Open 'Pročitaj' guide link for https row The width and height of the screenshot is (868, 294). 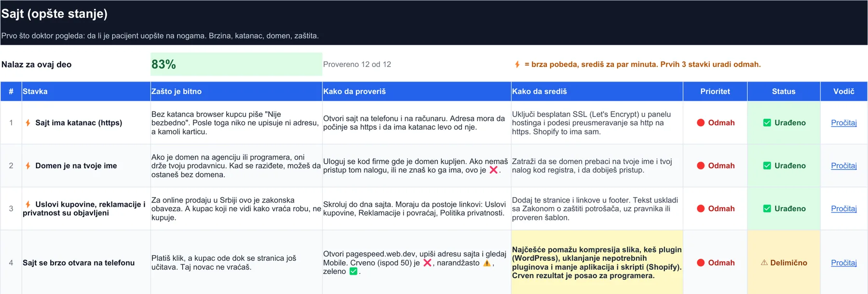(844, 123)
